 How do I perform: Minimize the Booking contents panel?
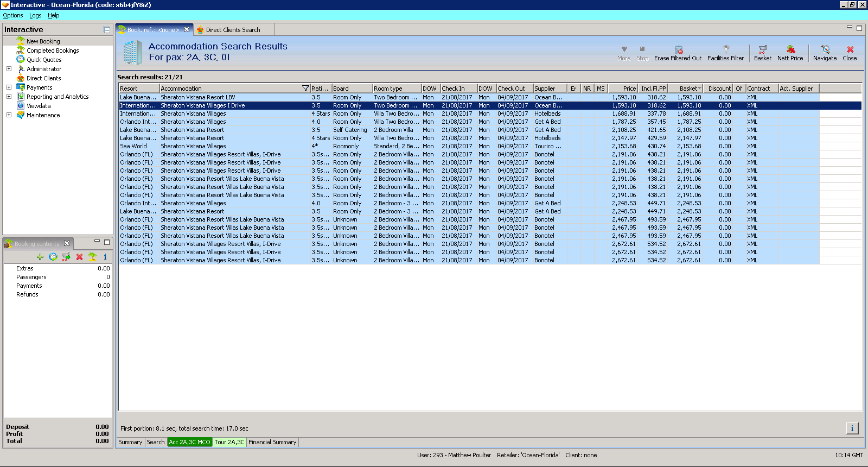[x=97, y=241]
